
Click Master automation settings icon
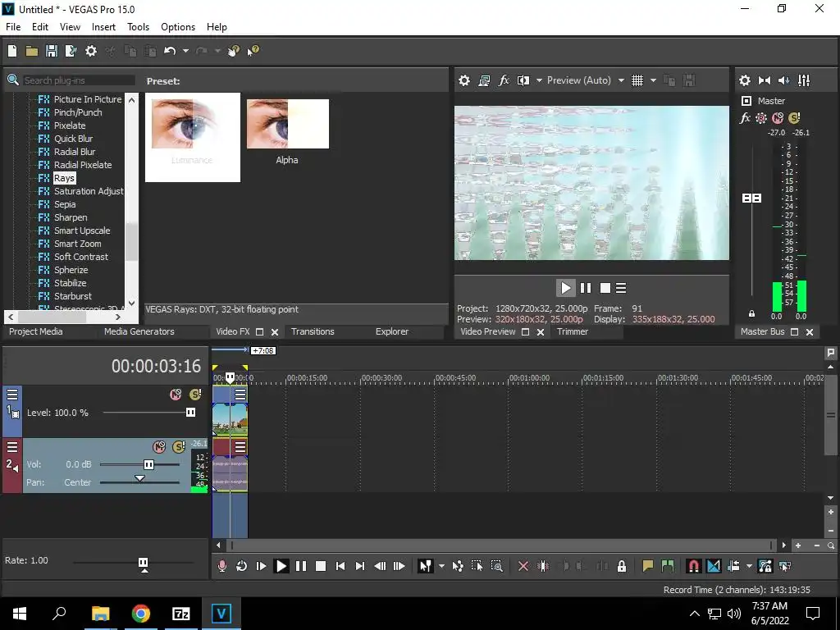point(761,118)
